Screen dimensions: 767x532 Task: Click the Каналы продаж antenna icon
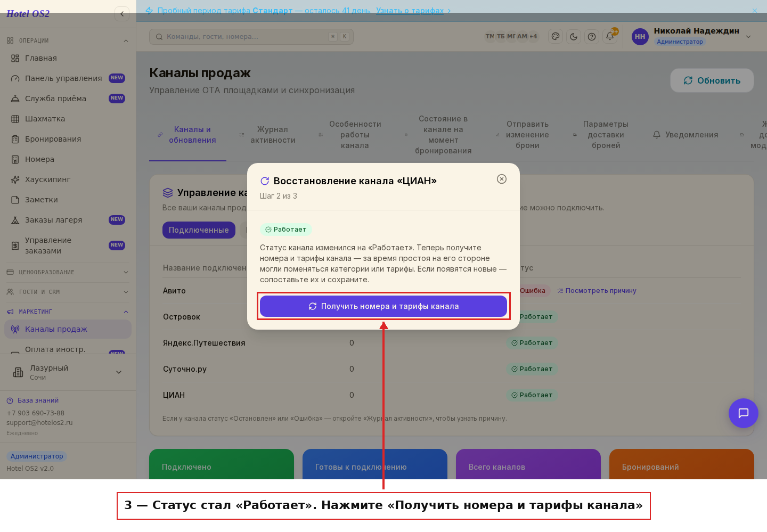click(15, 329)
